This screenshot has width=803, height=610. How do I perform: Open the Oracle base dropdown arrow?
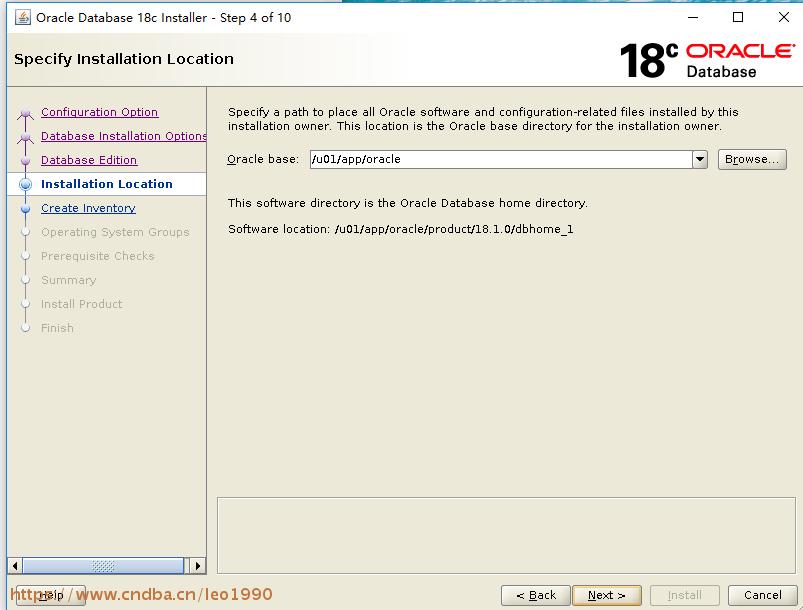(700, 159)
